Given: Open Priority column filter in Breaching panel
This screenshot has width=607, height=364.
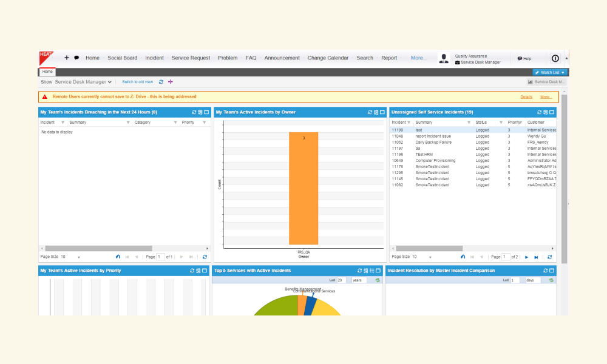Looking at the screenshot, I should coord(204,123).
